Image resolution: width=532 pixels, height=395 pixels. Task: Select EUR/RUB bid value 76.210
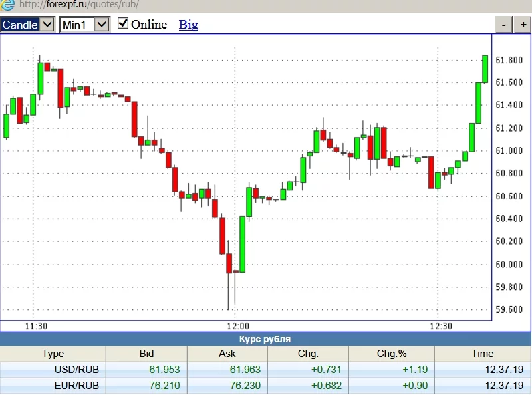(x=164, y=386)
